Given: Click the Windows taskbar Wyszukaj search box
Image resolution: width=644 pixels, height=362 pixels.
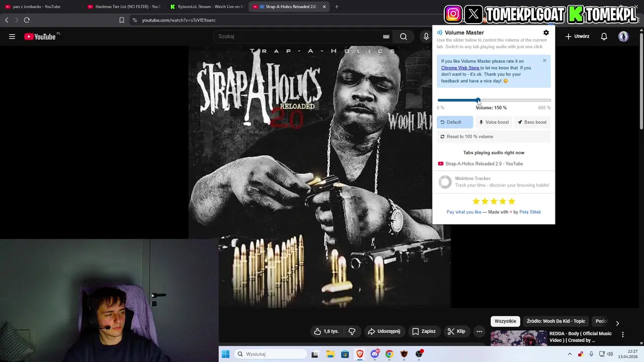Looking at the screenshot, I should [271, 354].
